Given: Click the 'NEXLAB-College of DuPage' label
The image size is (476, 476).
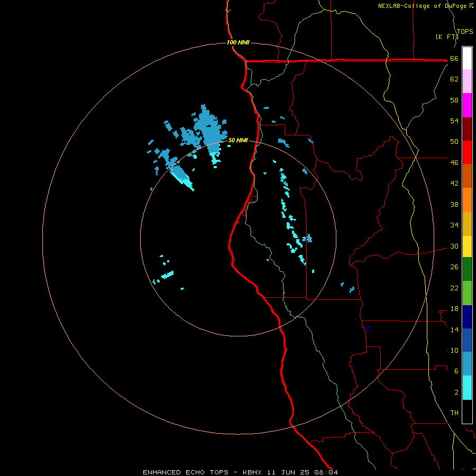Looking at the screenshot, I should [x=422, y=6].
